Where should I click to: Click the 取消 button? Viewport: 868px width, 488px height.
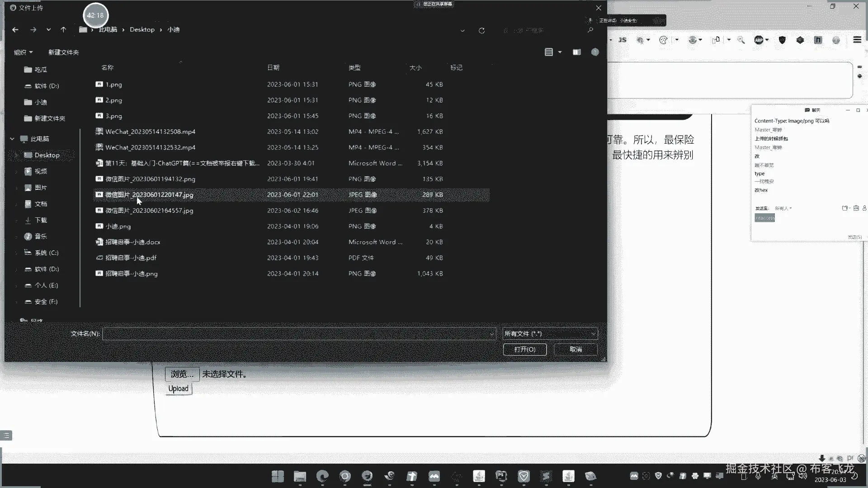pyautogui.click(x=576, y=349)
